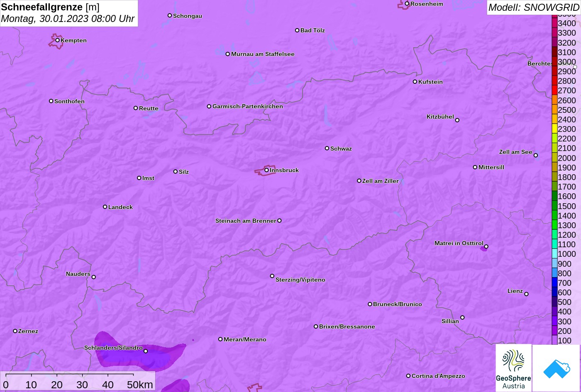
Task: Click the GeoSphere Austria logo
Action: tap(513, 368)
